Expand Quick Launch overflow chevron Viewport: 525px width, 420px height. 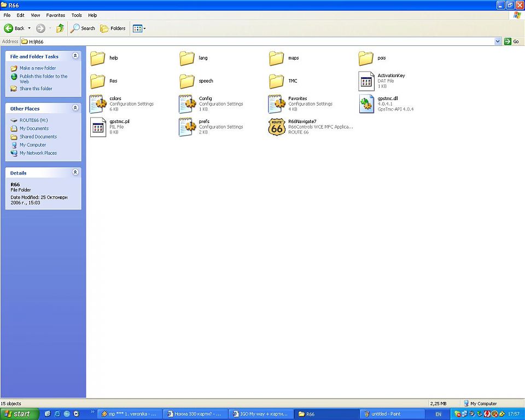[x=92, y=412]
